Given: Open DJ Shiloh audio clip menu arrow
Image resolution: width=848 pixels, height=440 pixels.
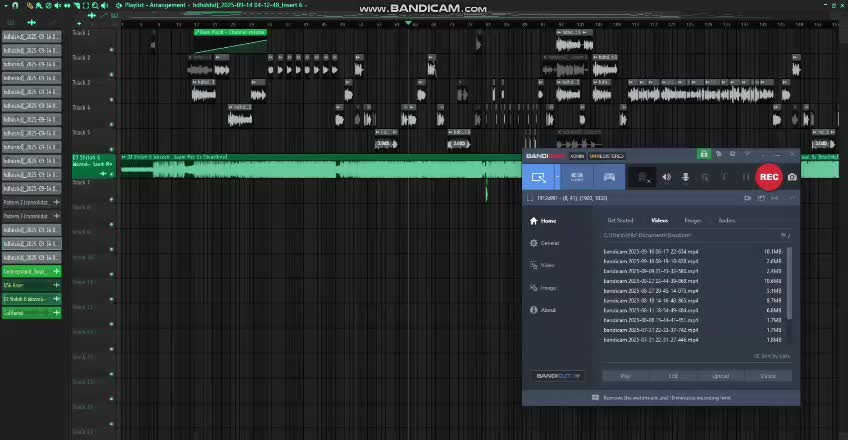Looking at the screenshot, I should [124, 157].
